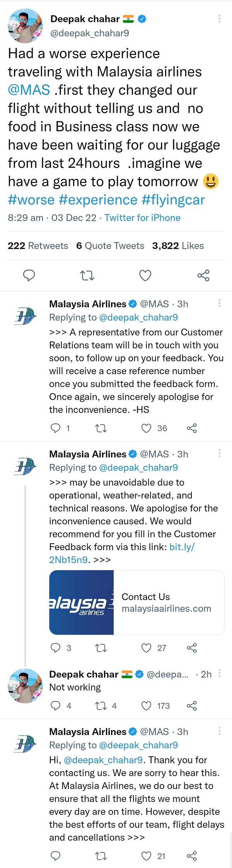Like the "Not working" reply
Image resolution: width=232 pixels, height=868 pixels.
click(146, 706)
